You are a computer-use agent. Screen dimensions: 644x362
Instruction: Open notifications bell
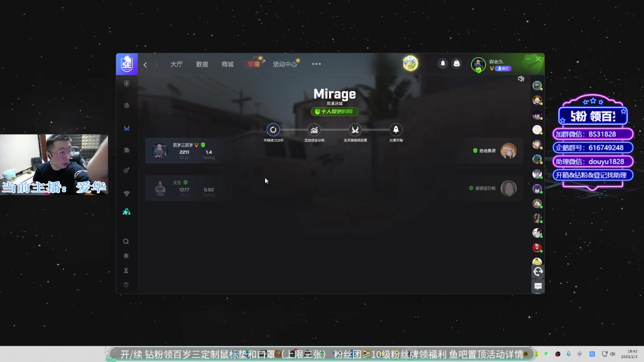coord(443,63)
